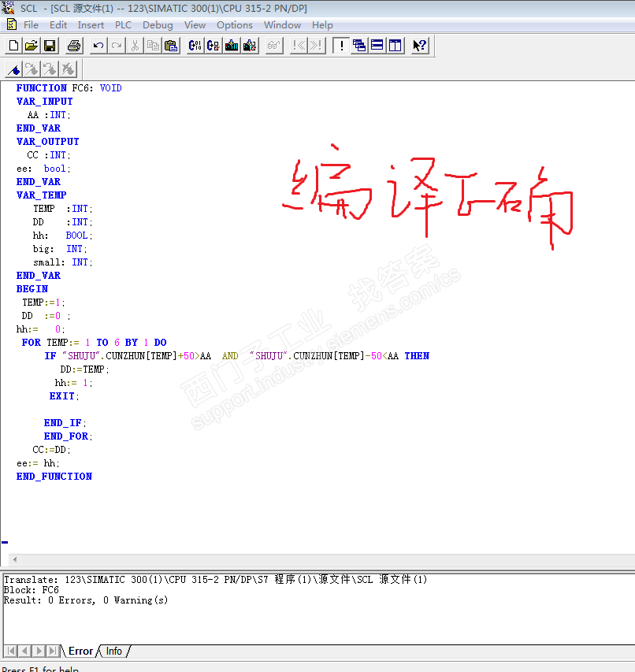This screenshot has height=672, width=635.
Task: Open the Window menu
Action: [x=282, y=25]
